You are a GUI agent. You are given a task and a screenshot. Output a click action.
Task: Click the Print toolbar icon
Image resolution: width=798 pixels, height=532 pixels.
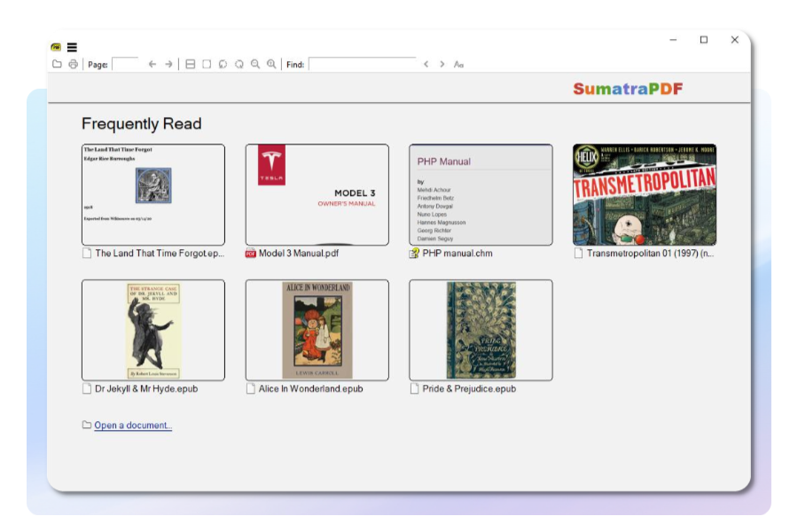point(74,64)
